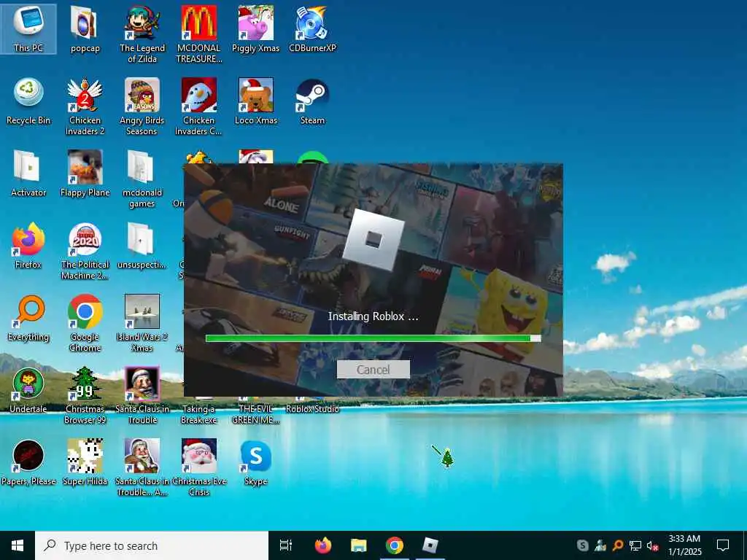
Task: Select the popcap folder icon
Action: pos(85,29)
